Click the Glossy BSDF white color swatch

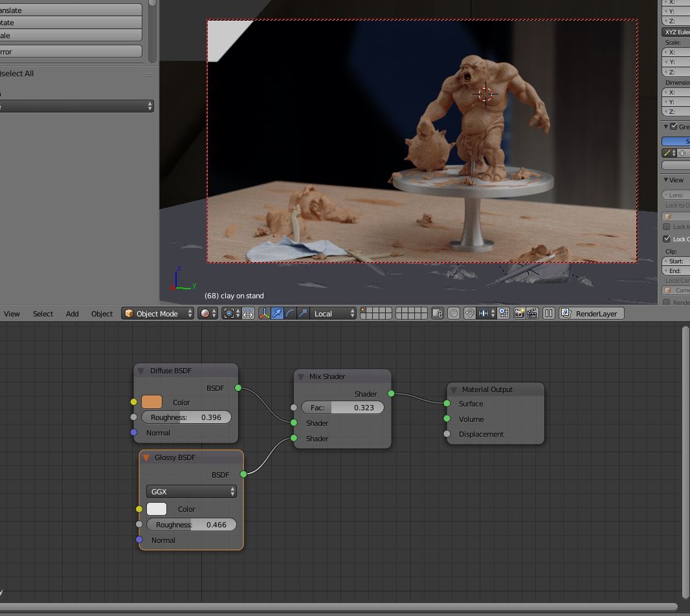click(157, 509)
